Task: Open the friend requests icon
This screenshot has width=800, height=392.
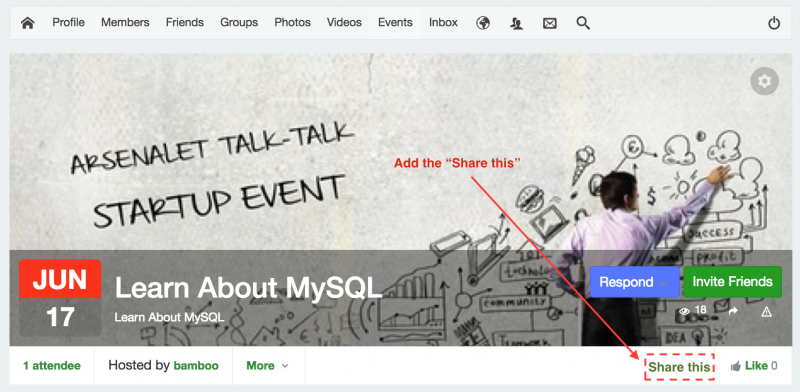Action: click(x=516, y=23)
